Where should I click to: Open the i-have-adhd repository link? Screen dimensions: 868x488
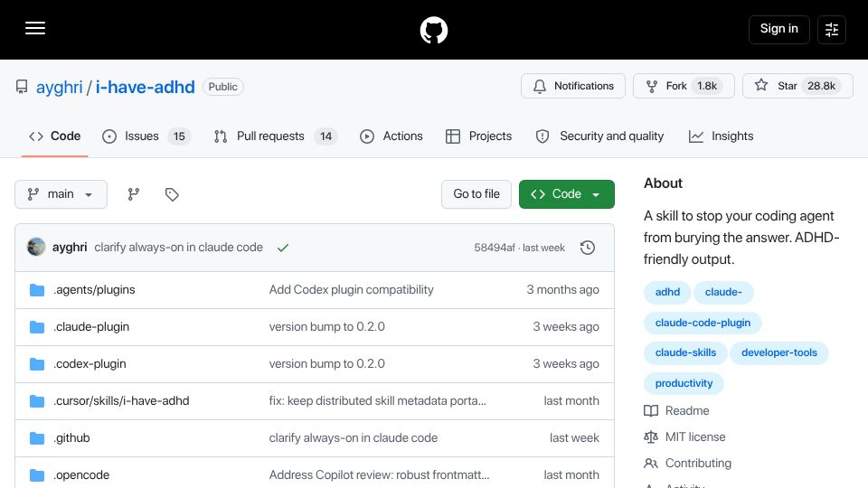(145, 87)
